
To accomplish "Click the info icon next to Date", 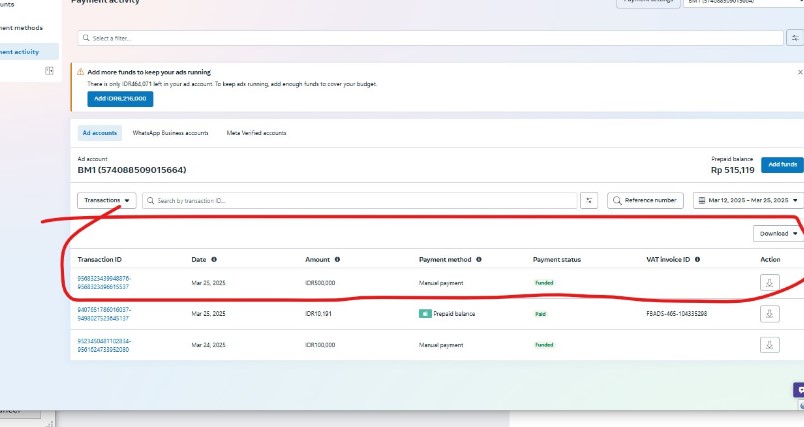I will click(214, 259).
